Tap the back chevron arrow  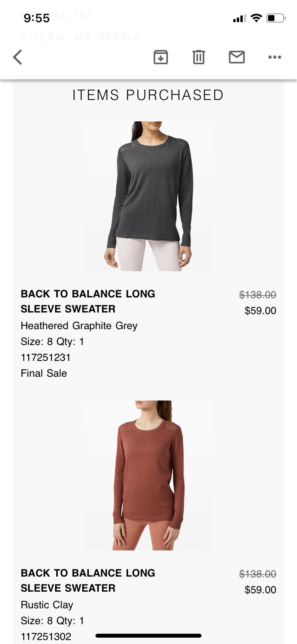click(17, 57)
